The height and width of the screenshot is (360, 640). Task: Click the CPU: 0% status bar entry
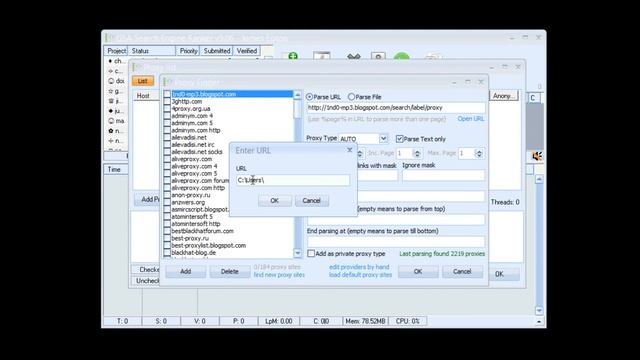408,321
